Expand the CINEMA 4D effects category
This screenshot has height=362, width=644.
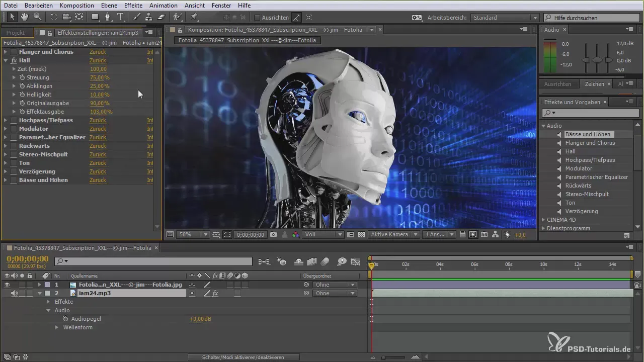pyautogui.click(x=543, y=220)
